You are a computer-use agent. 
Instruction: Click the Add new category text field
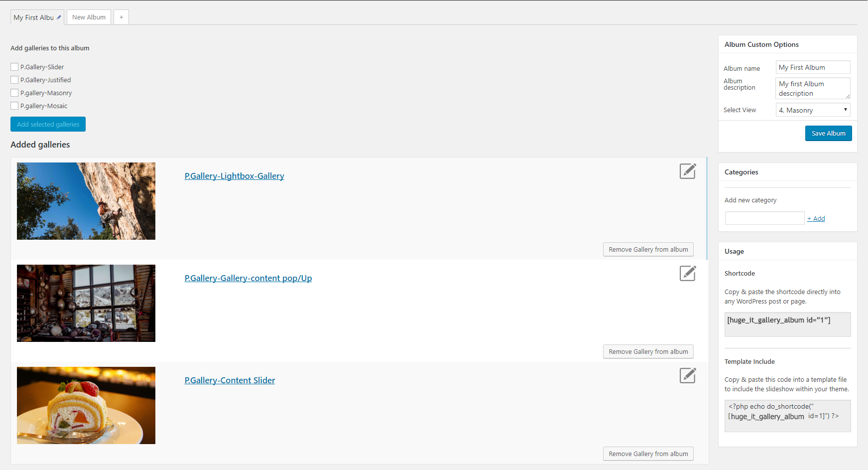click(764, 218)
